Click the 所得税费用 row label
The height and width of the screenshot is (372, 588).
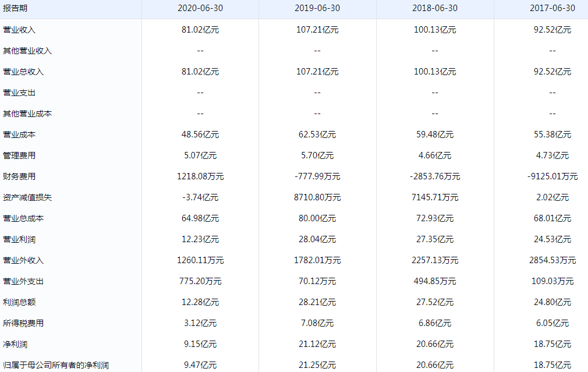point(23,324)
